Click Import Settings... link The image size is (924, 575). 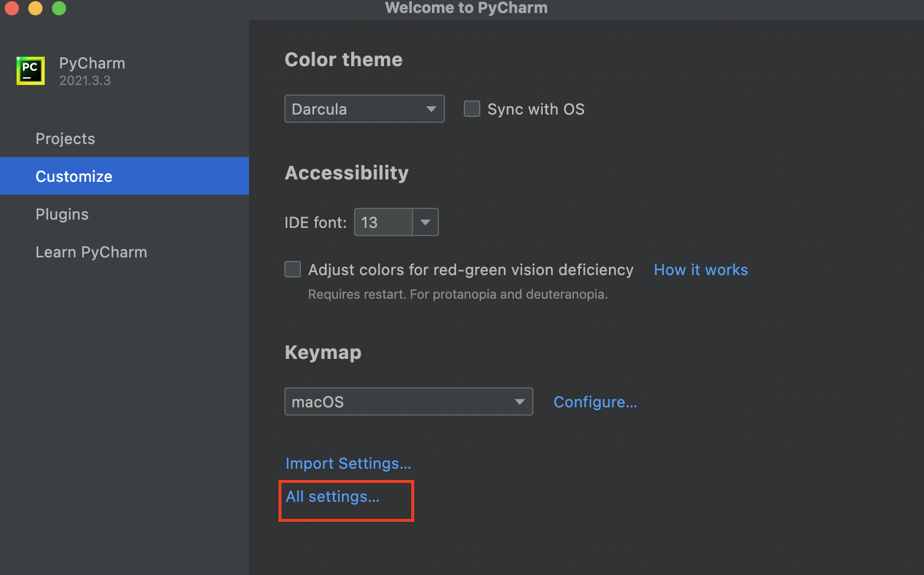click(348, 463)
